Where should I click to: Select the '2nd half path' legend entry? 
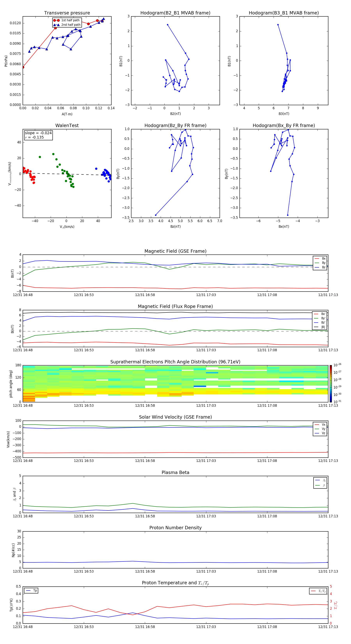click(x=67, y=25)
